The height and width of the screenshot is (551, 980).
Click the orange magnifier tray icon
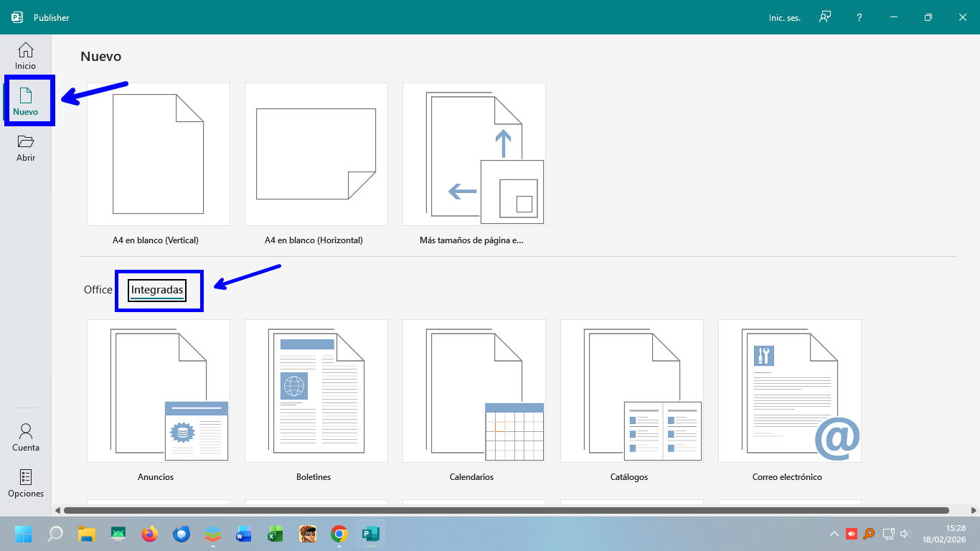tap(869, 534)
